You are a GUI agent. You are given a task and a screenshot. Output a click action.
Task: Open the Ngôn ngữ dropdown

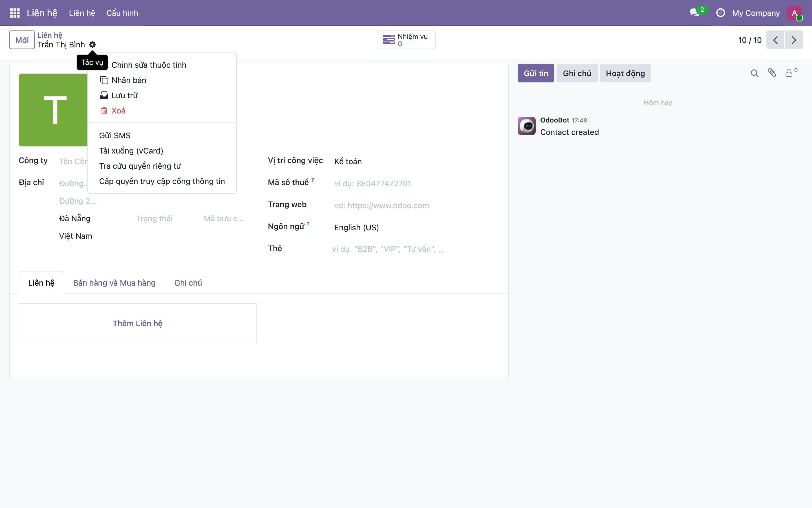point(416,227)
